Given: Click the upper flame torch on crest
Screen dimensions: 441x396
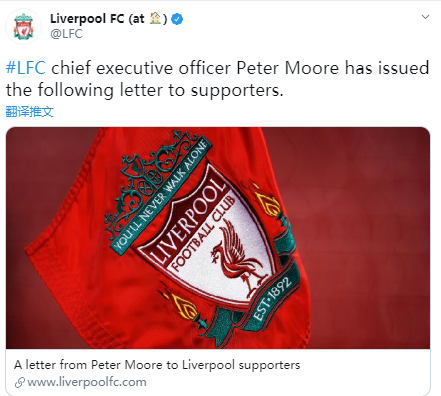Looking at the screenshot, I should pyautogui.click(x=267, y=199).
